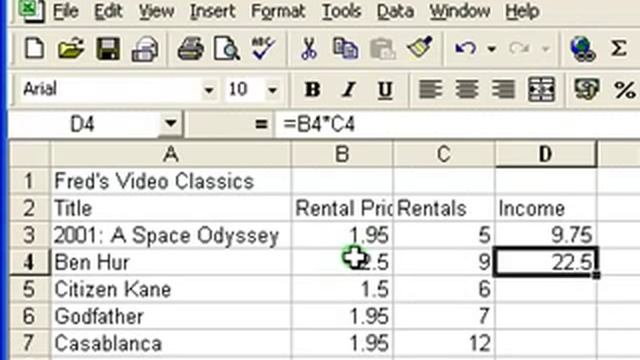Viewport: 640px width, 360px height.
Task: Open the Format menu
Action: [278, 11]
